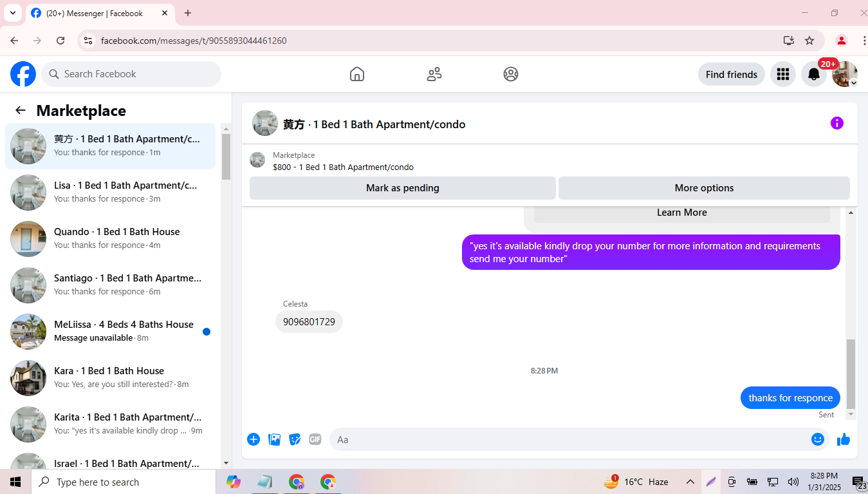Open the account profile picture menu

point(845,74)
